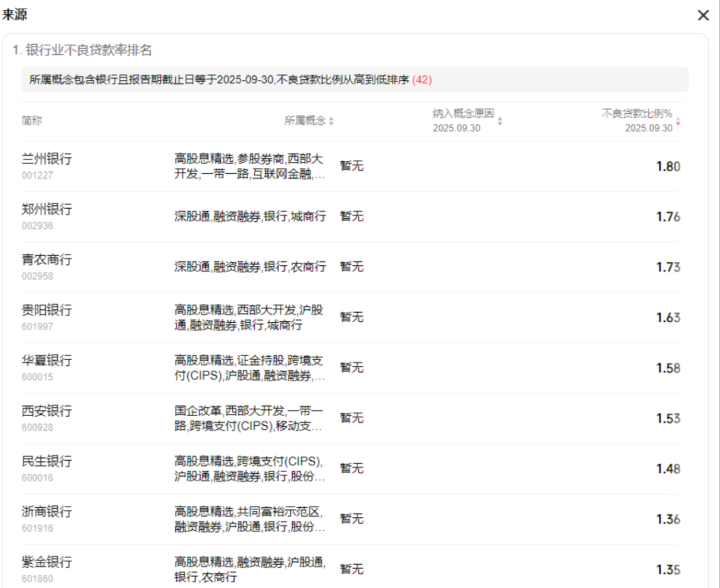Click the 1.80 ratio value
The width and height of the screenshot is (720, 588).
pos(668,167)
